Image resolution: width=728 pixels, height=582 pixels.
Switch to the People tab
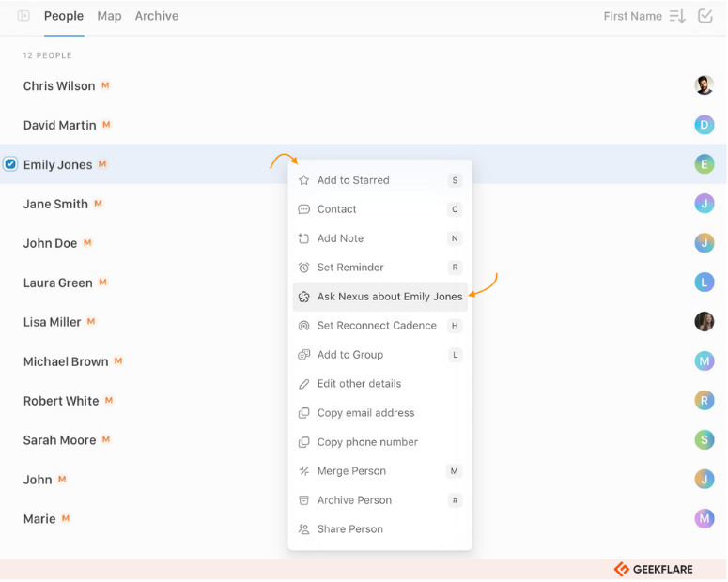coord(64,16)
